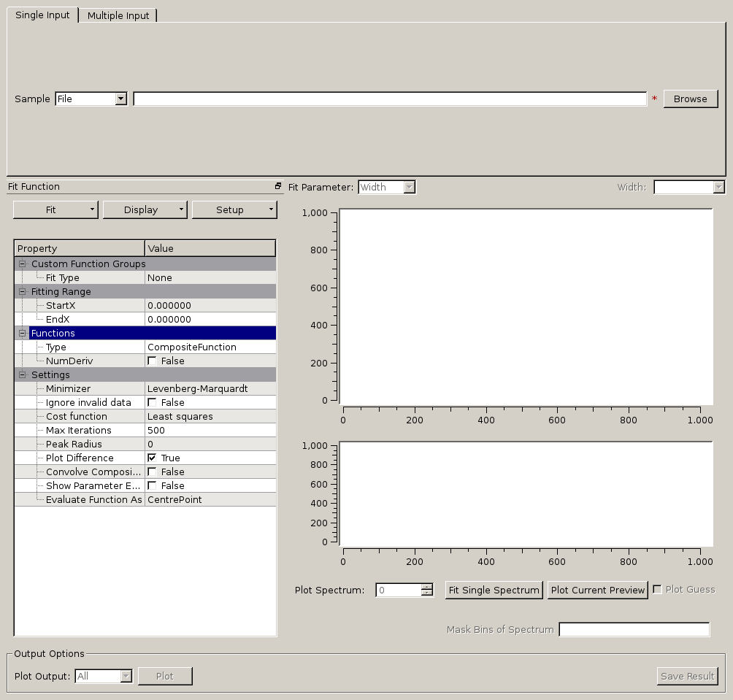Open the Display dropdown menu
Image resolution: width=733 pixels, height=700 pixels.
(x=145, y=209)
